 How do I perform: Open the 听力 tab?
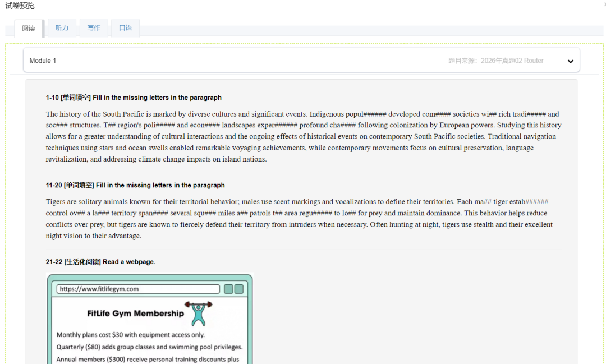(x=62, y=27)
